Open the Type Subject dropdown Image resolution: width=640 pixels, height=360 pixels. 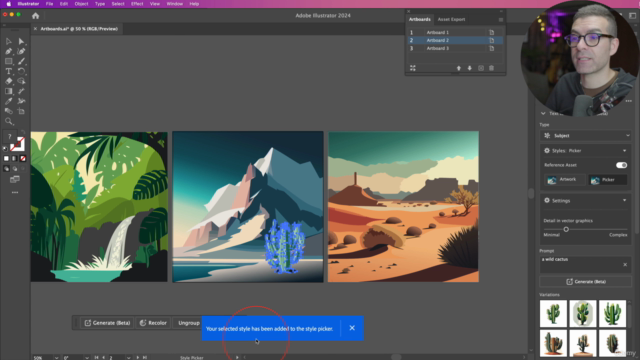(x=585, y=136)
